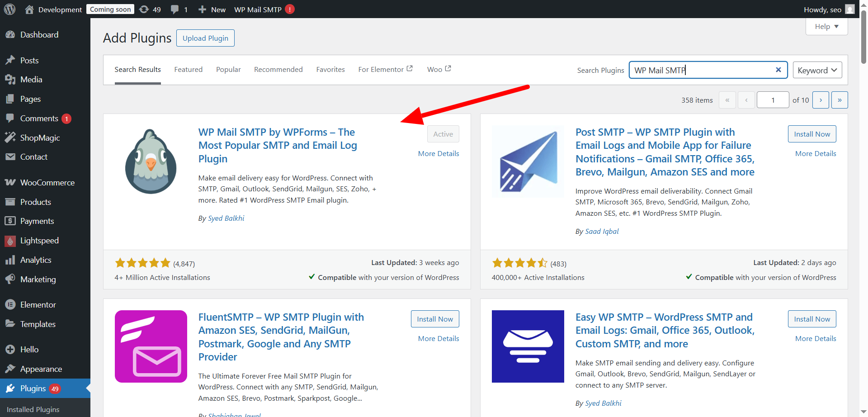Click Upload Plugin button

coord(205,38)
